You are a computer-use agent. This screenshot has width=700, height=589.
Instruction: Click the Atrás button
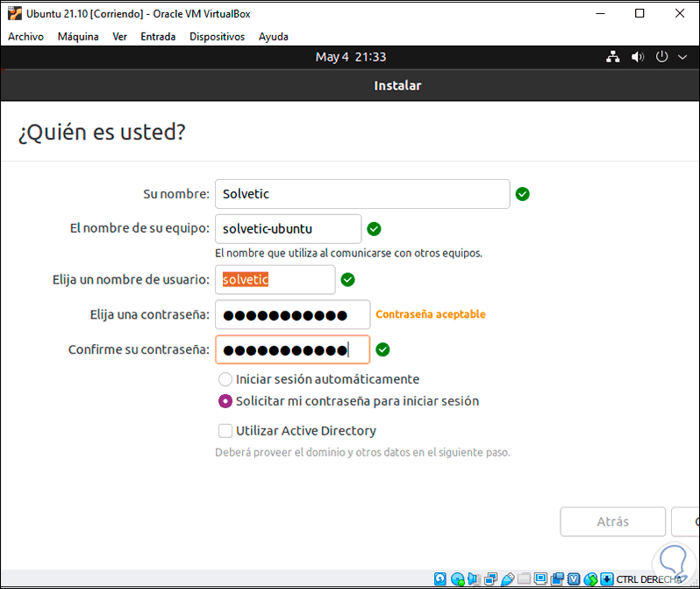pos(612,521)
